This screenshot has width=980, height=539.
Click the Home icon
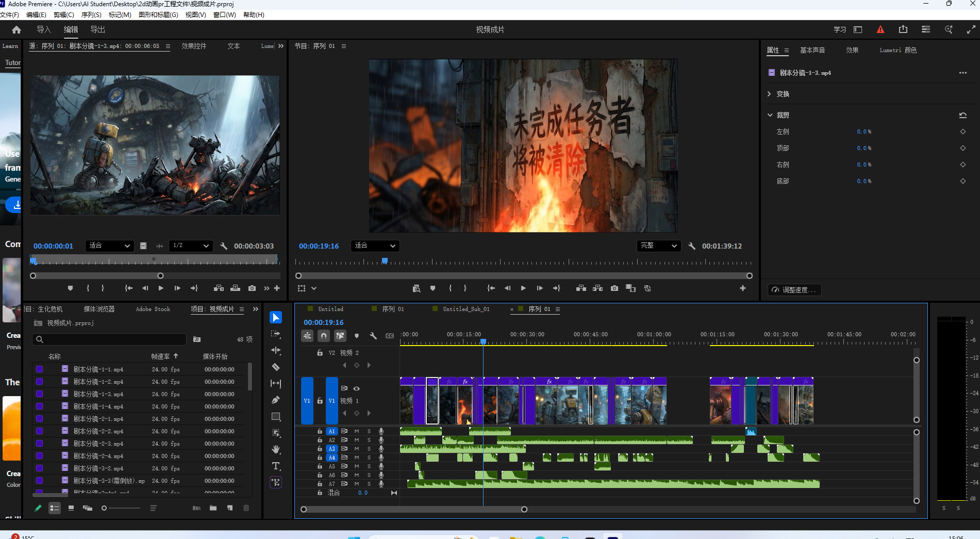[16, 30]
